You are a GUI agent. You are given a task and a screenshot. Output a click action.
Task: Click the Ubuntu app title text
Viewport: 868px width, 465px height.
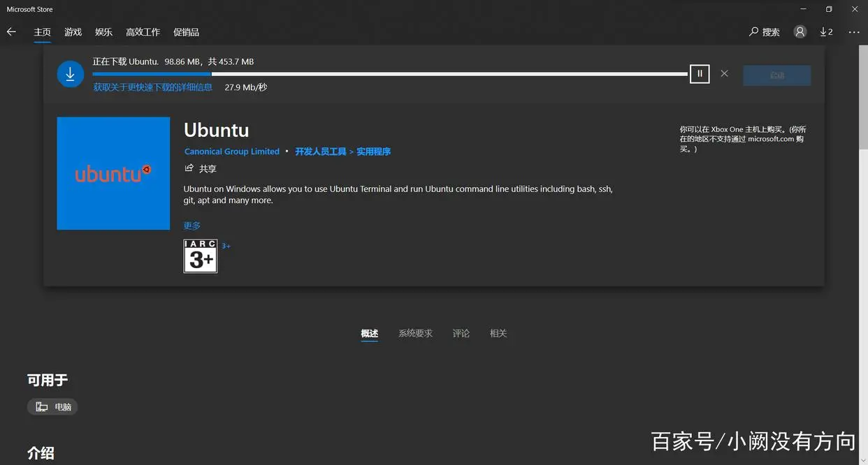tap(216, 131)
